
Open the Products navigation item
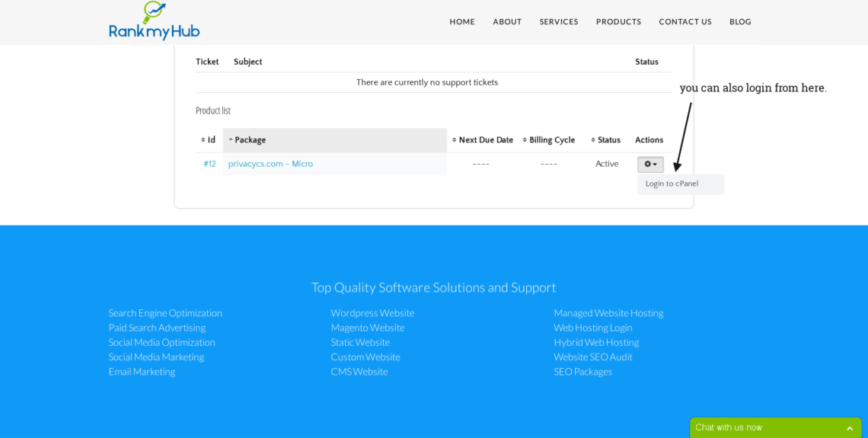click(618, 22)
